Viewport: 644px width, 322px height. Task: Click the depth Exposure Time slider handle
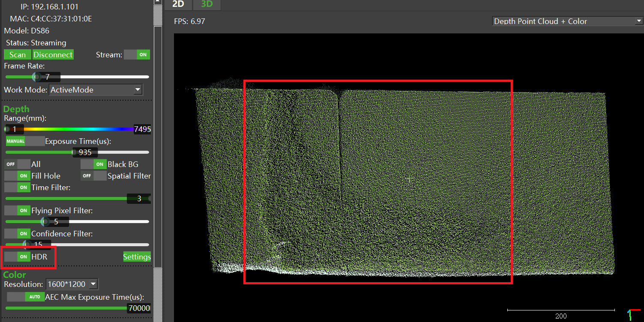click(74, 152)
